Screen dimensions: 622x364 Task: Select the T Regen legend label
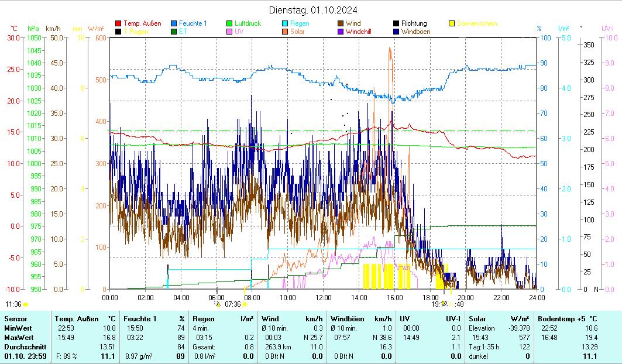[136, 32]
